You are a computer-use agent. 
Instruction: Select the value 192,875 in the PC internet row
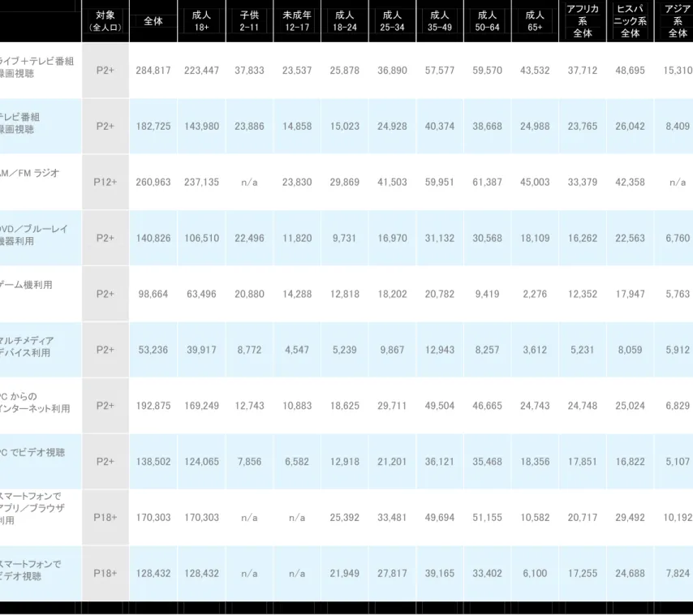click(153, 406)
